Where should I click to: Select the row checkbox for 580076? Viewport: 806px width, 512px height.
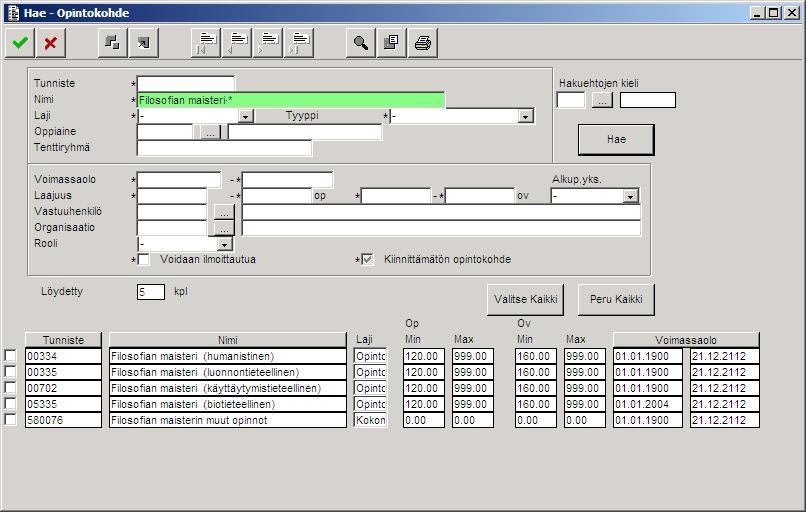pyautogui.click(x=10, y=419)
